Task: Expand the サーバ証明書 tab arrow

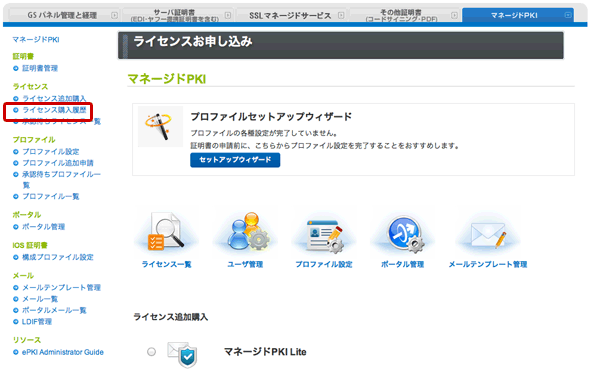Action: (228, 15)
